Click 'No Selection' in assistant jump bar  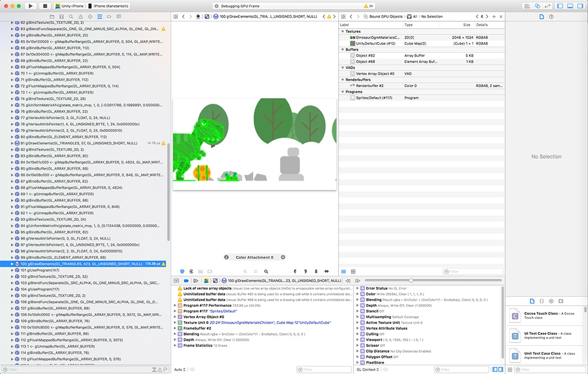pyautogui.click(x=432, y=17)
